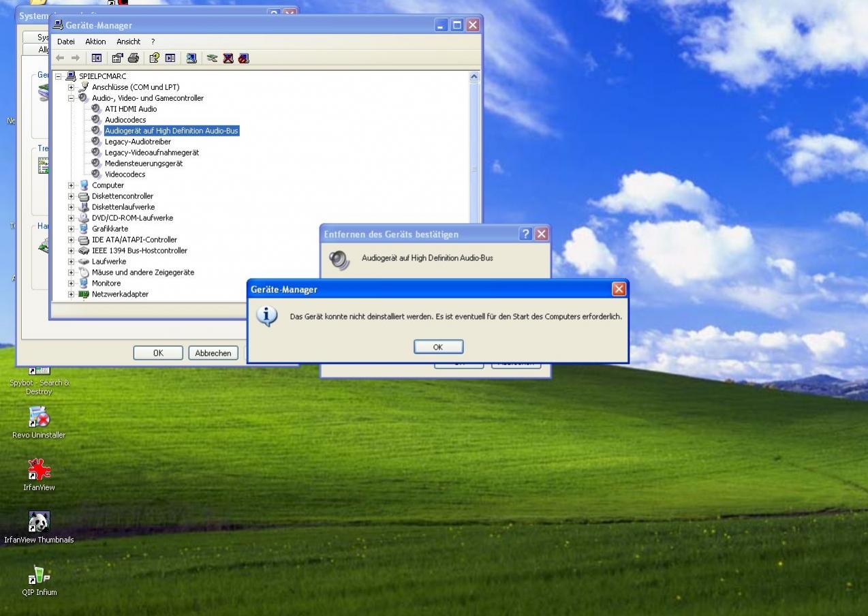This screenshot has width=868, height=616.
Task: Expand the Laufwerke node
Action: click(x=71, y=262)
